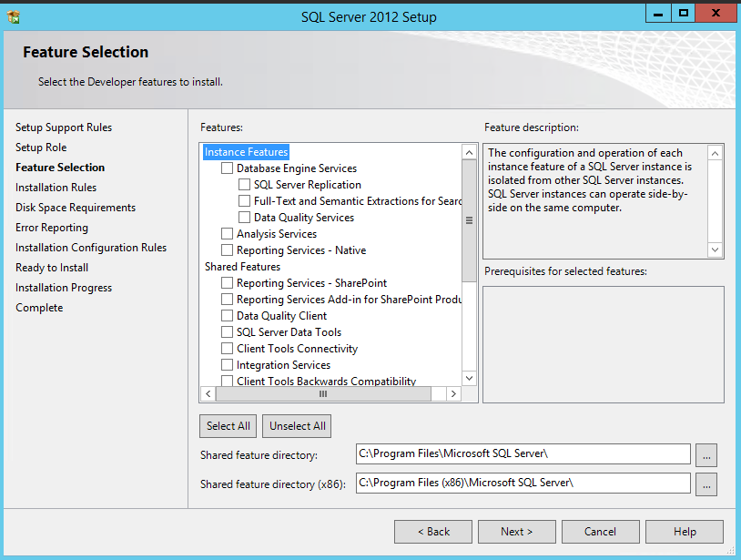The width and height of the screenshot is (741, 560).
Task: Click features list horizontal scrollbar thumb
Action: point(323,393)
